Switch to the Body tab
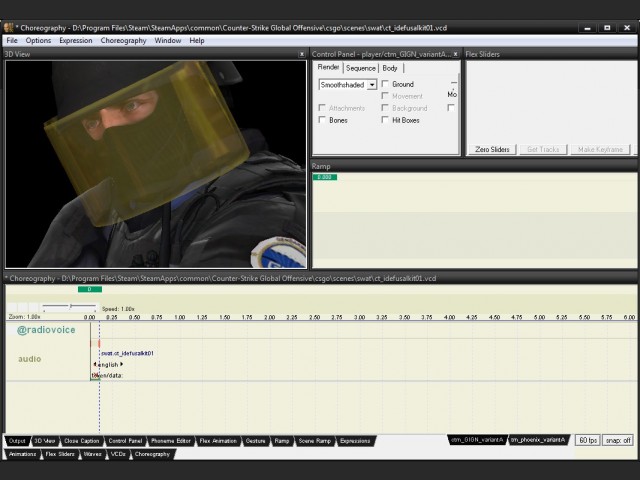This screenshot has width=640, height=480. [x=390, y=68]
